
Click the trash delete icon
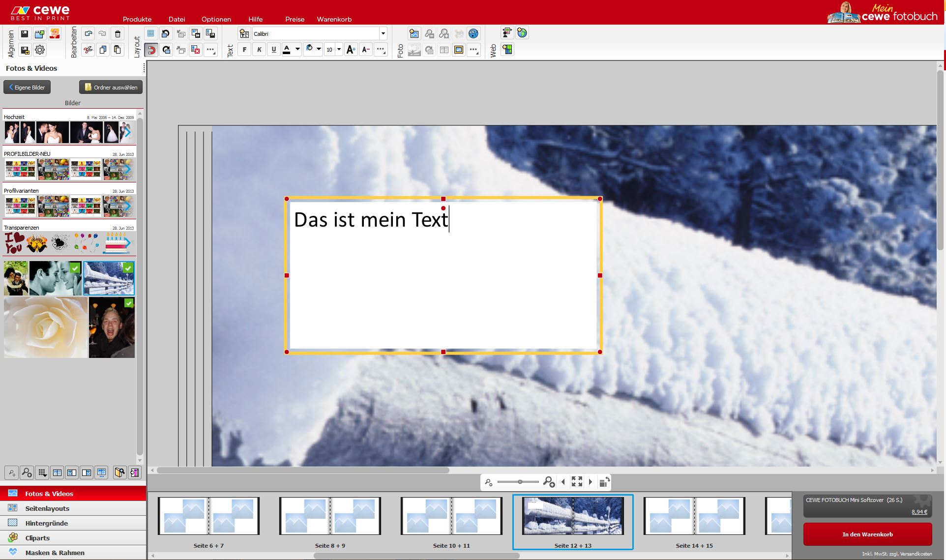pos(118,34)
